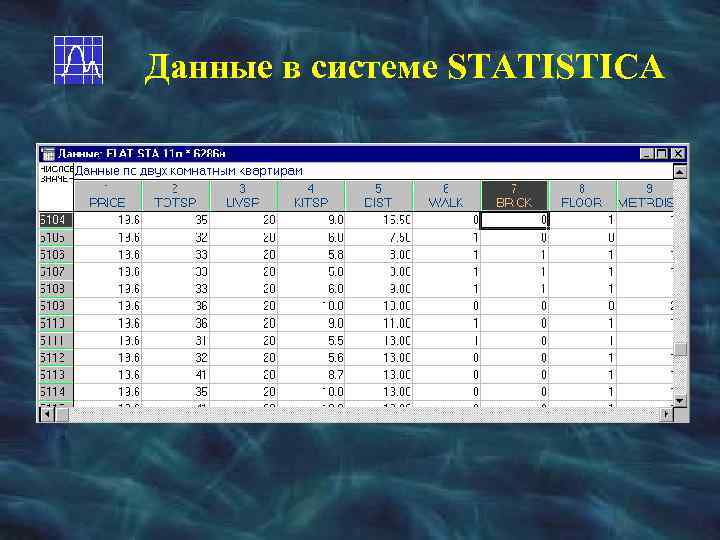Viewport: 720px width, 540px height.
Task: Select row header 5107
Action: 56,272
